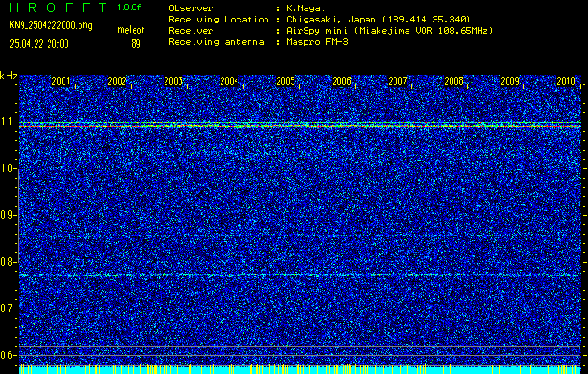
Task: Click the kHz axis unit label
Action: tap(8, 76)
